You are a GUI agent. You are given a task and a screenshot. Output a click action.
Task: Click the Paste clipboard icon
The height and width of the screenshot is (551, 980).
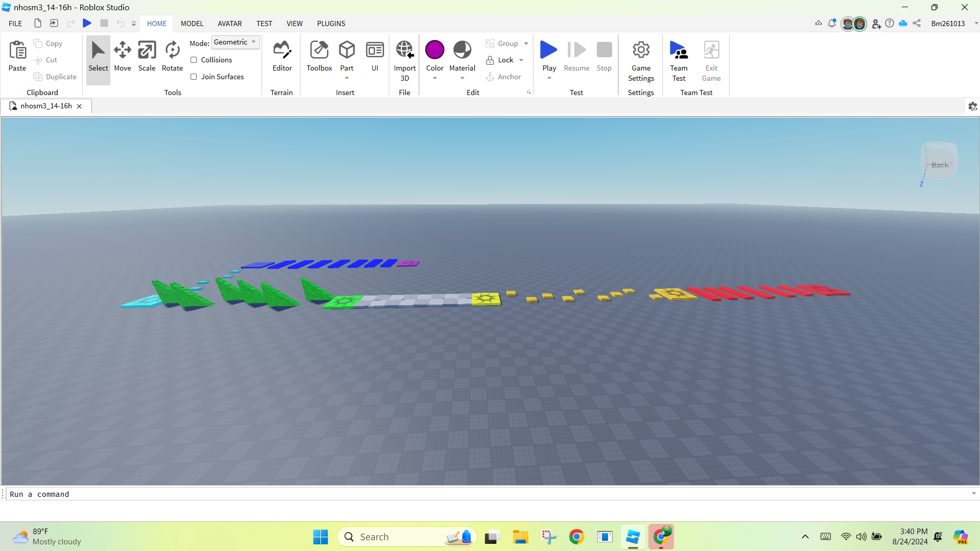[17, 50]
